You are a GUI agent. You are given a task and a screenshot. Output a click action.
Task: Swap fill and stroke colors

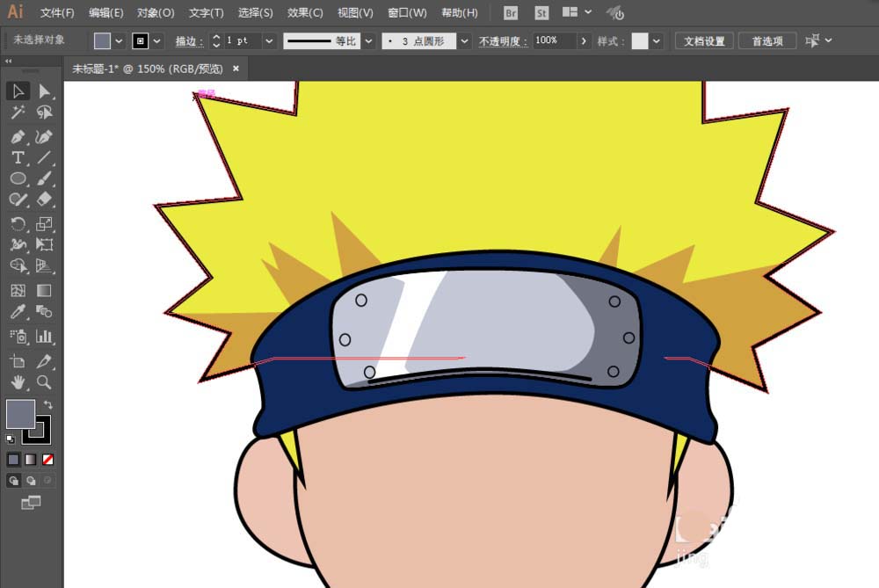[48, 404]
